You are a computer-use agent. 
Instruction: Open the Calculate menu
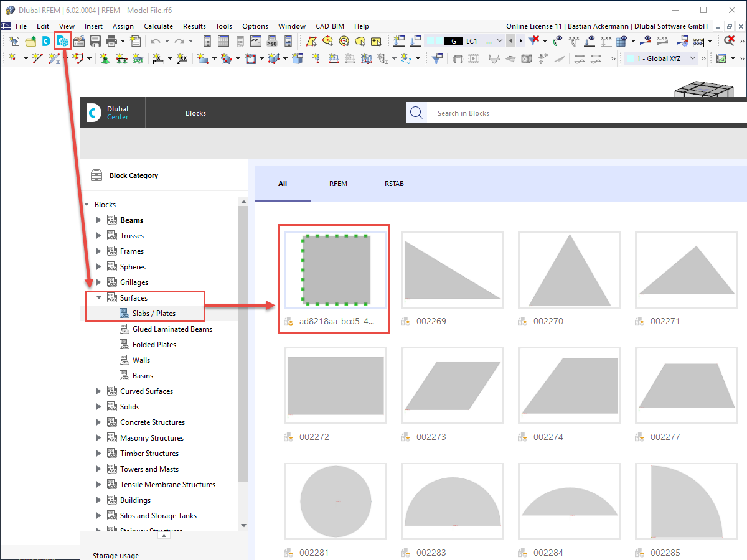158,26
